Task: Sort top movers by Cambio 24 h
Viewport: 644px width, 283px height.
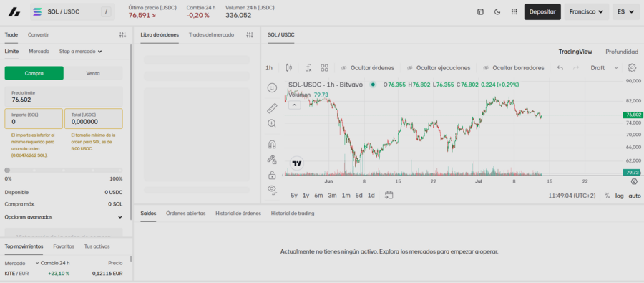Action: coord(52,263)
